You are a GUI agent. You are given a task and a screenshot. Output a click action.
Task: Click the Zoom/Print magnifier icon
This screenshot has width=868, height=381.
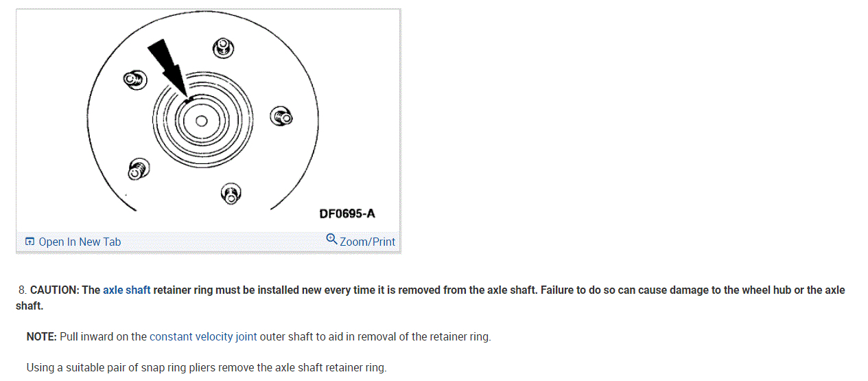point(331,239)
